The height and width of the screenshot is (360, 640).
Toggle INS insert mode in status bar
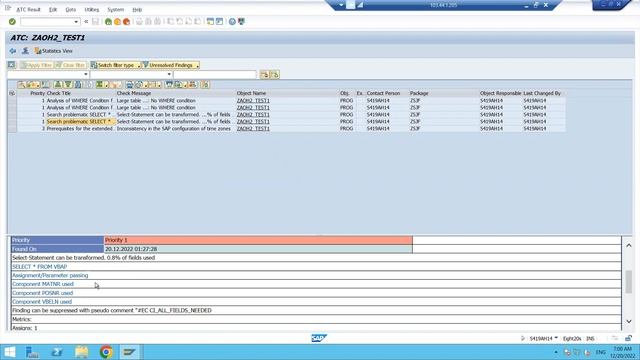pyautogui.click(x=590, y=339)
